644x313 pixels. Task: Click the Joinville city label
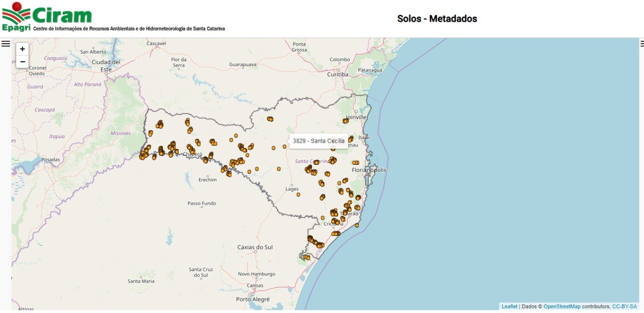click(x=356, y=117)
